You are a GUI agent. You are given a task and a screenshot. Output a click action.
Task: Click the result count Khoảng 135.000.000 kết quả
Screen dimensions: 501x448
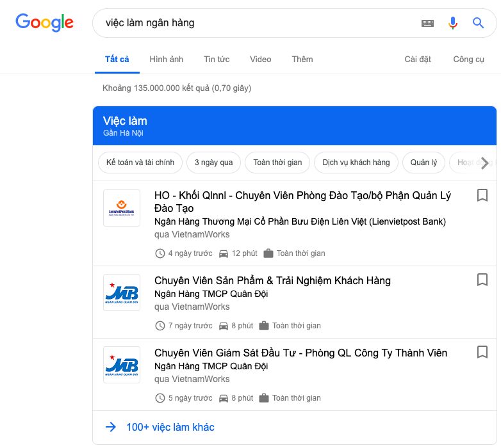tap(177, 88)
